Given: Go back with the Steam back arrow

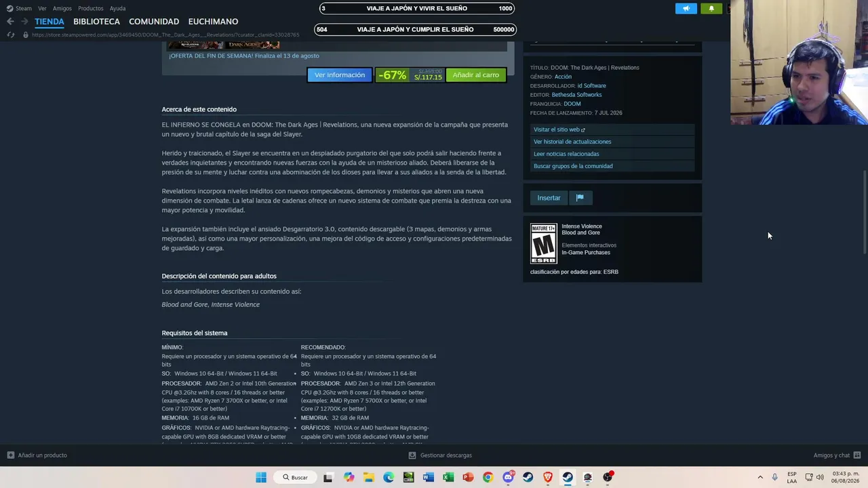Looking at the screenshot, I should (x=10, y=22).
